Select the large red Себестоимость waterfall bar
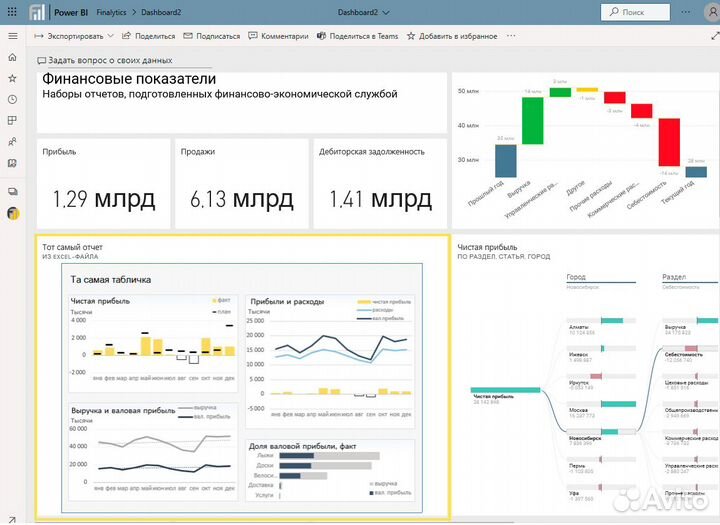 coord(669,142)
